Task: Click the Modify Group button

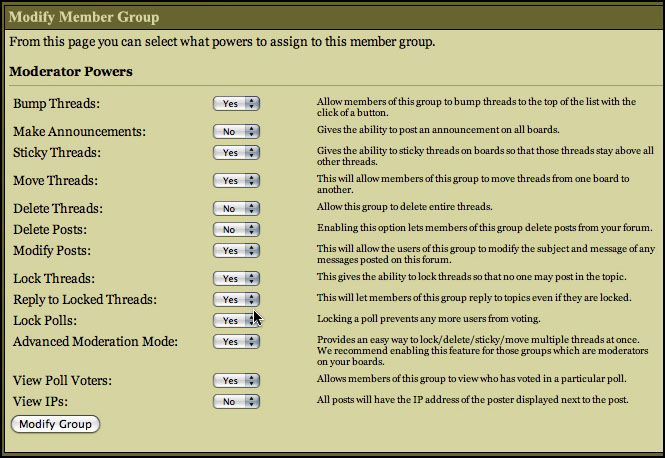Action: tap(56, 424)
